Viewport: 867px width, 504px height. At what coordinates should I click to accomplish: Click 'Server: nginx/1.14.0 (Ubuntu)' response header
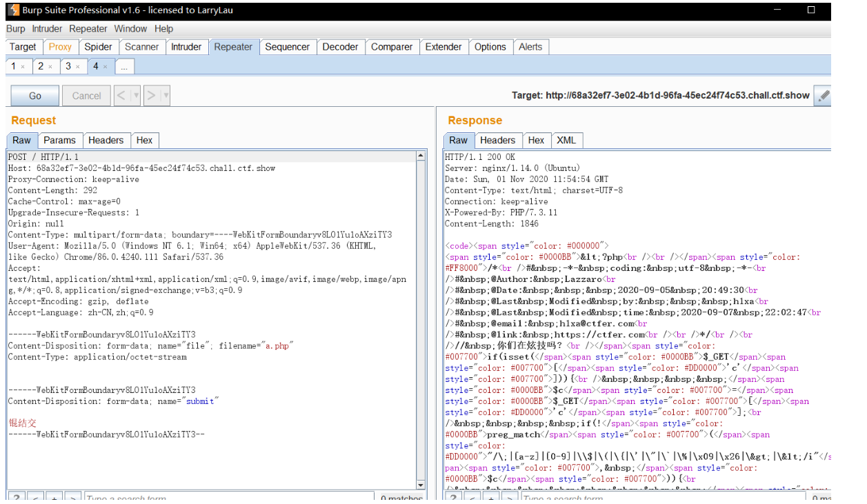click(512, 168)
